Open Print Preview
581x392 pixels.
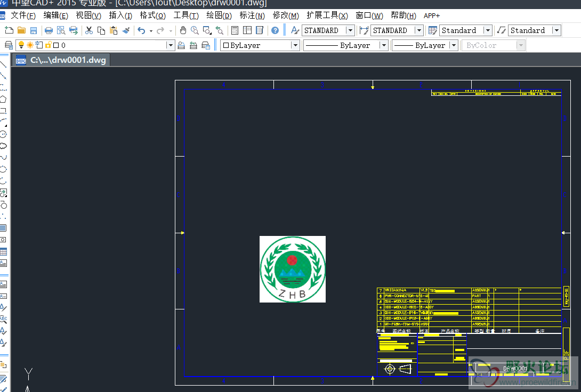click(x=61, y=30)
